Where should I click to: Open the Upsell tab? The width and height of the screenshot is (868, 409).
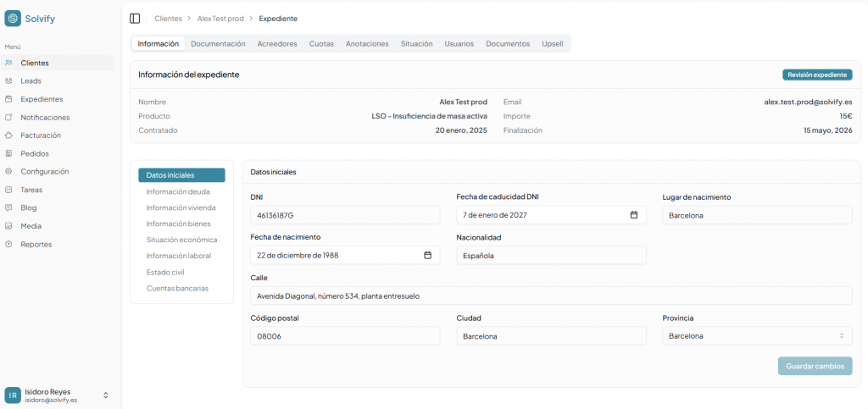pyautogui.click(x=552, y=43)
